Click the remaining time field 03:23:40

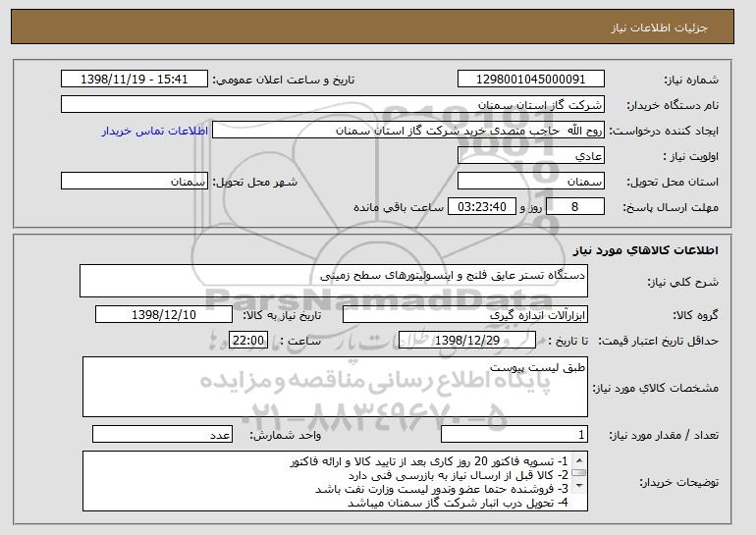[482, 207]
